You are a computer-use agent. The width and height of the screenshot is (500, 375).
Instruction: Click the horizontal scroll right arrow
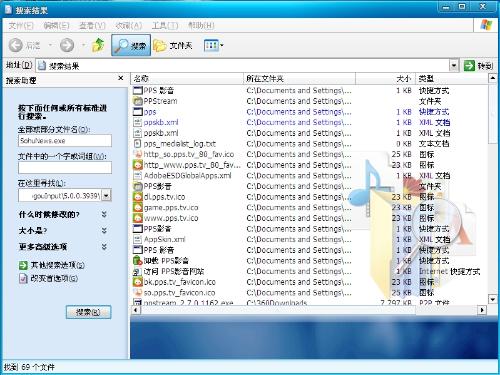tap(482, 310)
